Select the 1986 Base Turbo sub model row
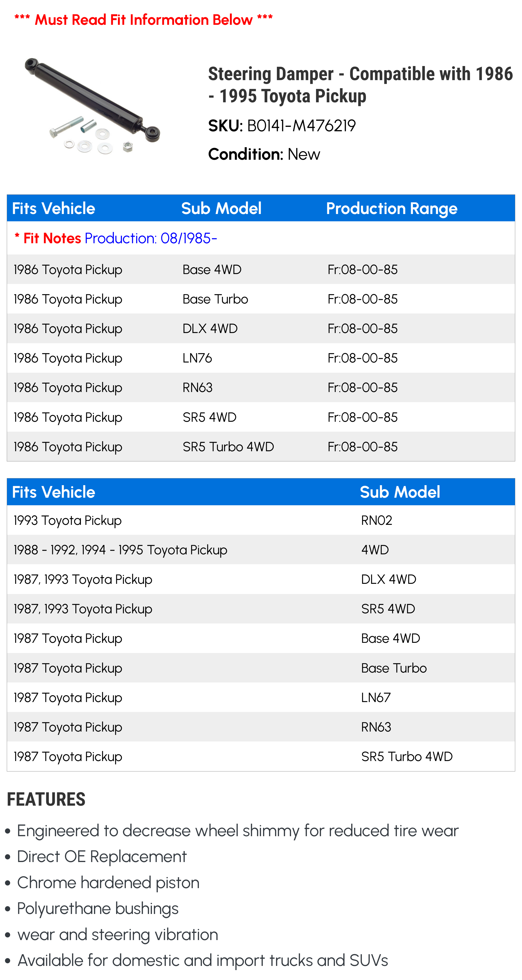 coord(215,299)
